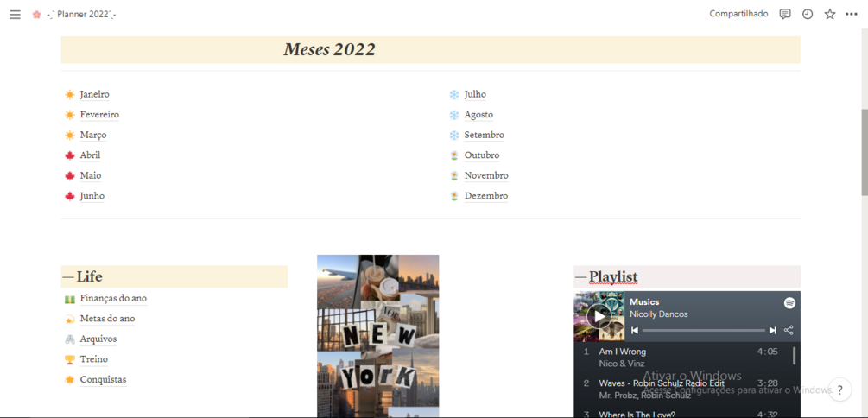Open the Finanças do ano page
This screenshot has width=868, height=418.
pos(113,299)
